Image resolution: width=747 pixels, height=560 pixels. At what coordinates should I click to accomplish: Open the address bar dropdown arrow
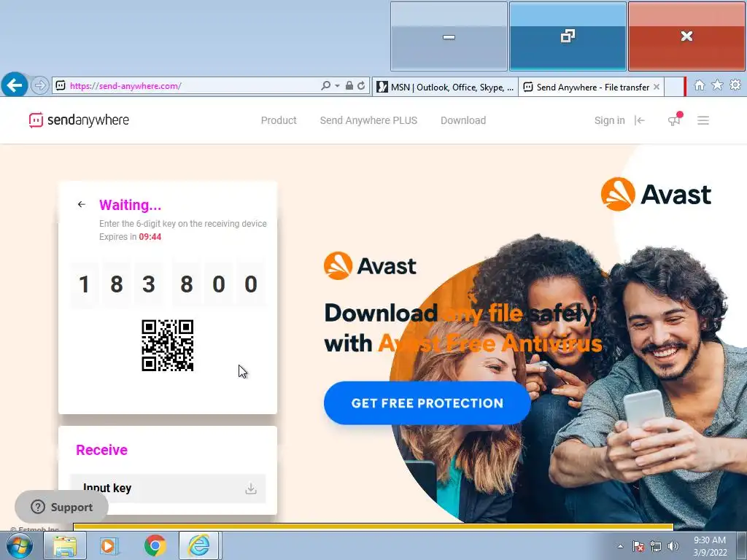pyautogui.click(x=337, y=86)
